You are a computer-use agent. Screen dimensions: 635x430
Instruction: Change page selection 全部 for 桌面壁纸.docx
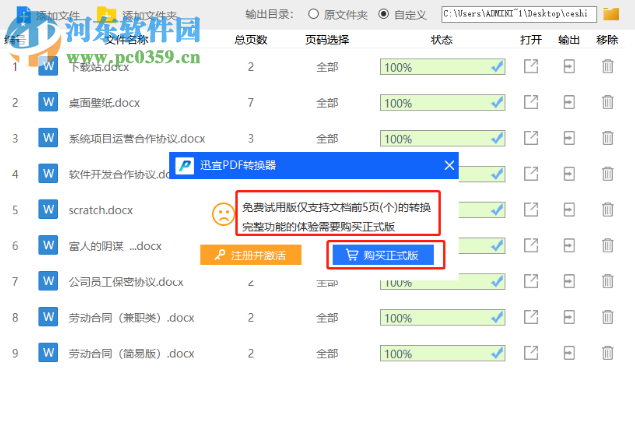click(327, 103)
